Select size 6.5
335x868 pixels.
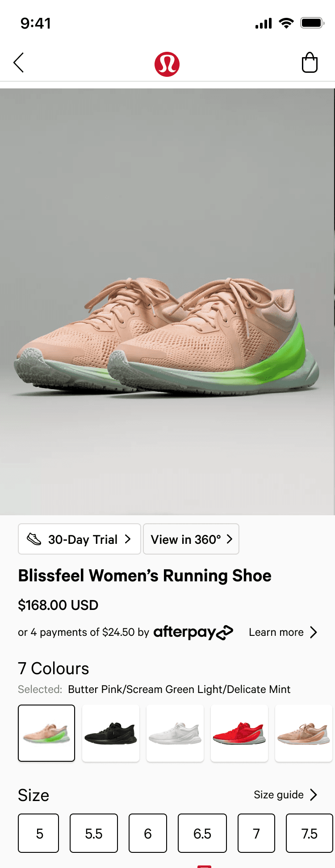point(202,833)
